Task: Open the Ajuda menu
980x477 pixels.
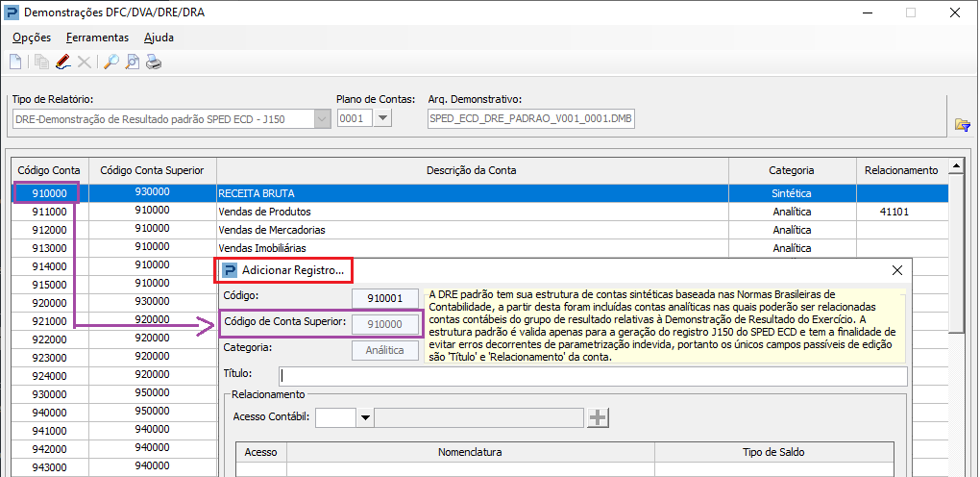Action: [x=159, y=38]
